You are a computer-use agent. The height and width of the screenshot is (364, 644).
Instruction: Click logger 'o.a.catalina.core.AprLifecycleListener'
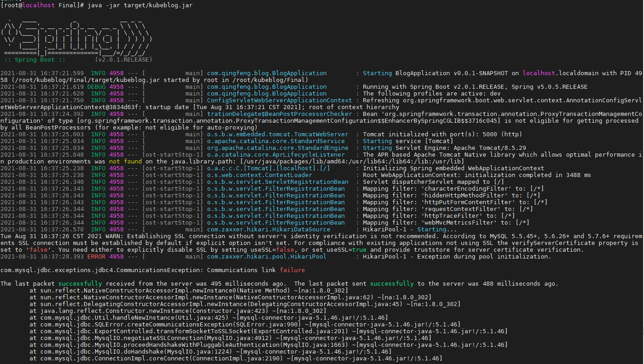point(276,154)
